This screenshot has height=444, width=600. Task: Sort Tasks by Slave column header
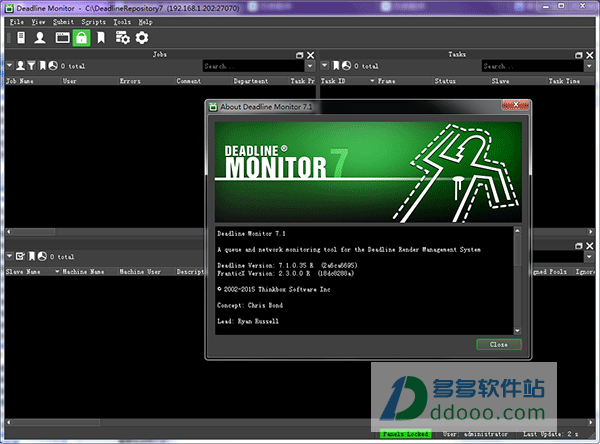(x=519, y=81)
